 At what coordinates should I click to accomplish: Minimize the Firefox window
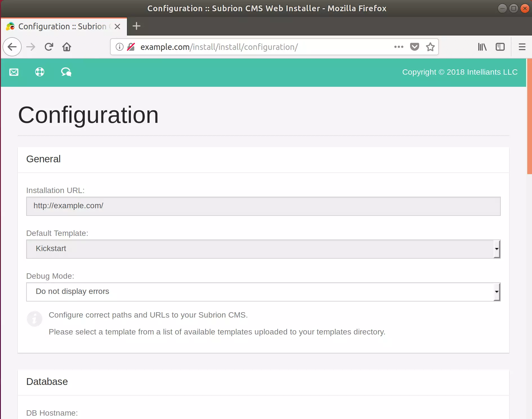pyautogui.click(x=502, y=8)
